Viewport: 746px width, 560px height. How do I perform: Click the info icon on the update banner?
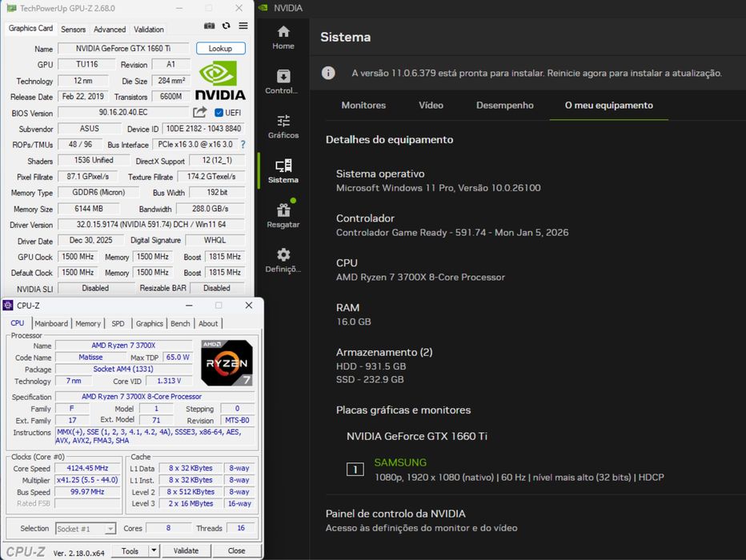click(328, 73)
